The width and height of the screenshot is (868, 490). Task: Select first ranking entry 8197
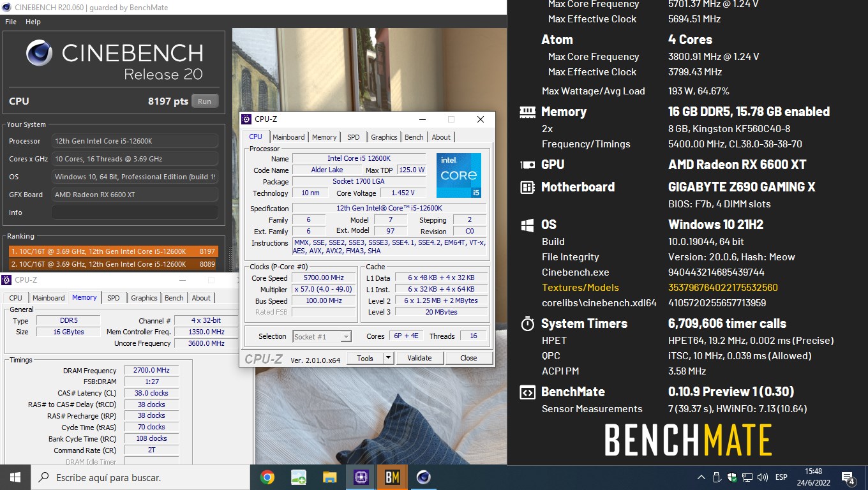coord(112,251)
